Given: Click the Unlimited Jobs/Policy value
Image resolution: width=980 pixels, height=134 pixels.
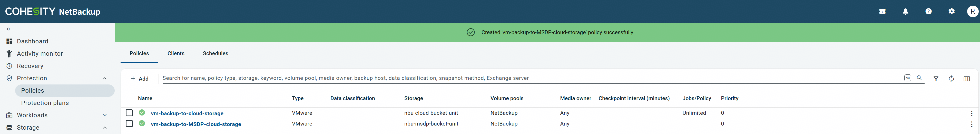Looking at the screenshot, I should 694,113.
